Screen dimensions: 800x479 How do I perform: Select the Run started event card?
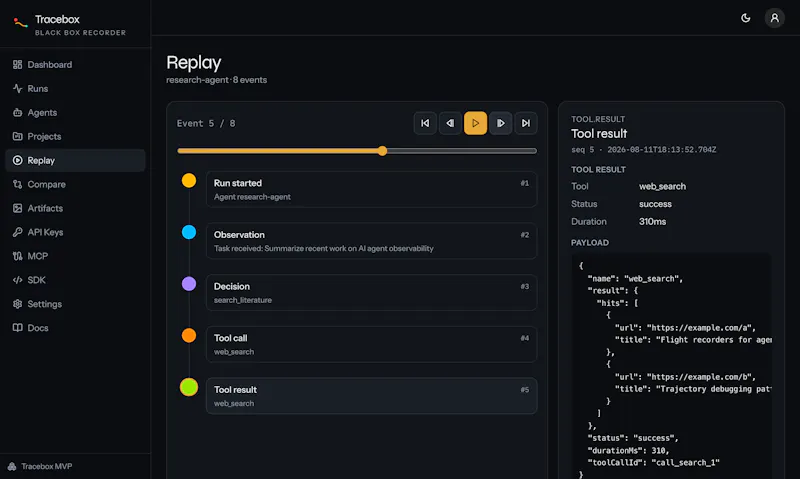[371, 189]
